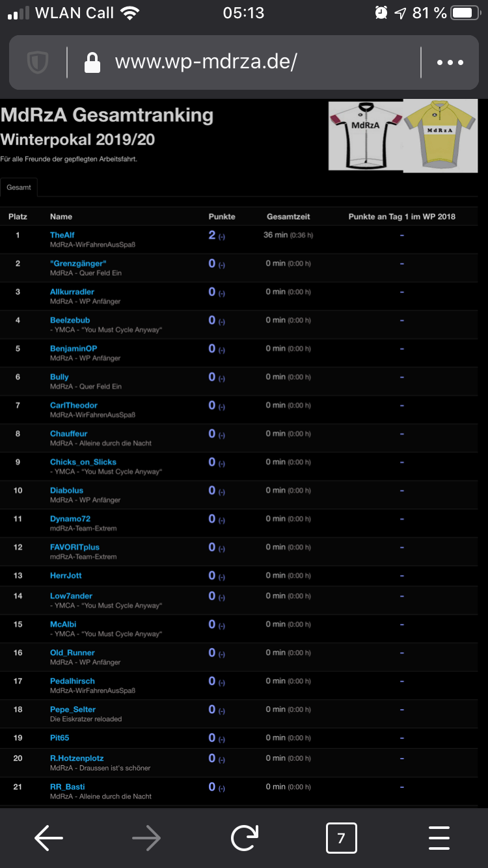View the white MdRzA jersey image
This screenshot has height=868, width=488.
pos(364,135)
